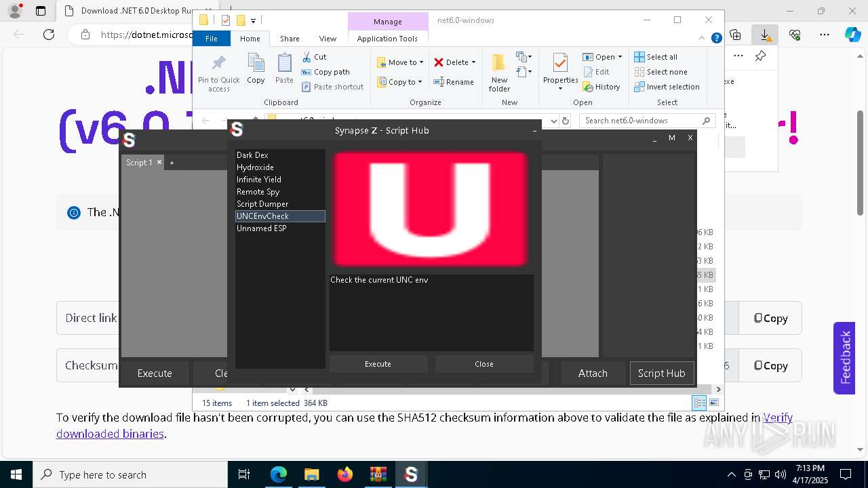Click the Edit command in ribbon
The image size is (868, 488).
[596, 72]
